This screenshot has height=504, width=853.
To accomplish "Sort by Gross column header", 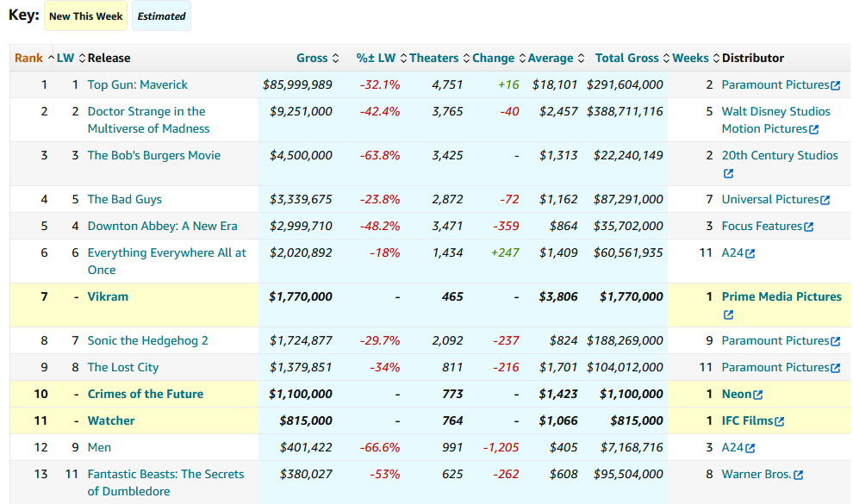I will click(x=317, y=59).
